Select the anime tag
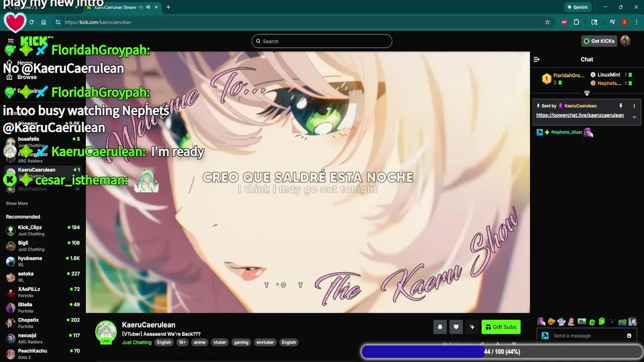Viewport: 644px width, 362px height. pos(200,342)
